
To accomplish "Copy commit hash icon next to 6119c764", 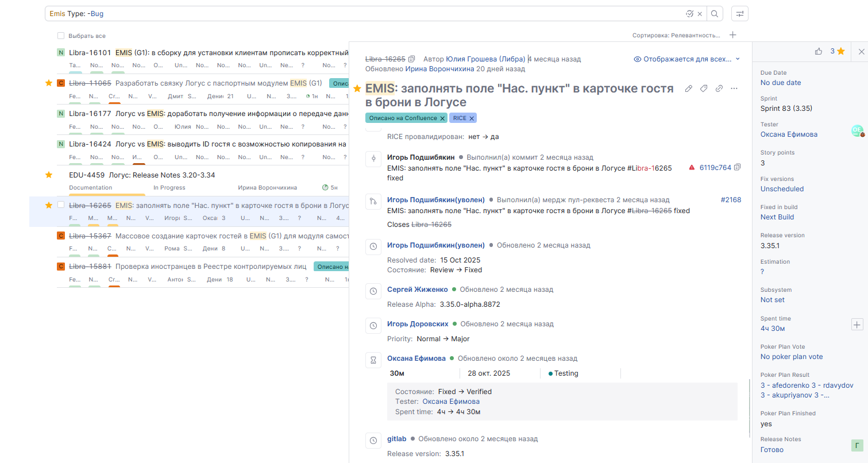I will [x=738, y=168].
